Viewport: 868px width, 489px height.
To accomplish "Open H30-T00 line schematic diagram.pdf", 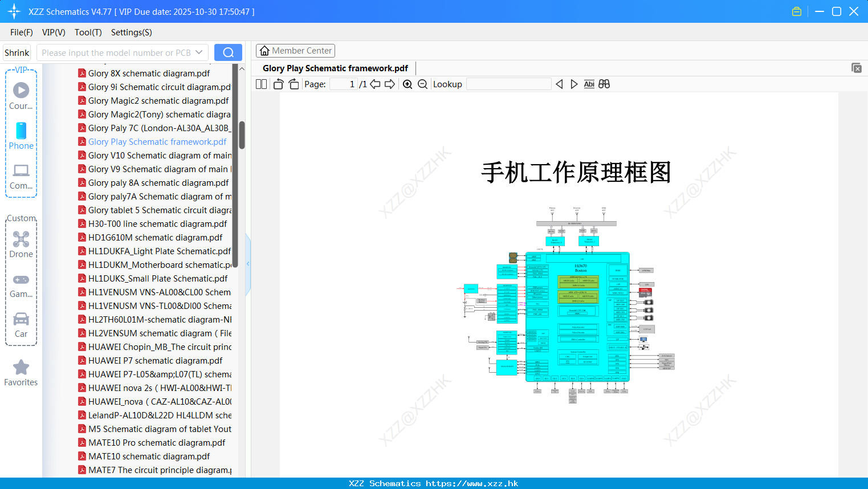I will tap(152, 224).
